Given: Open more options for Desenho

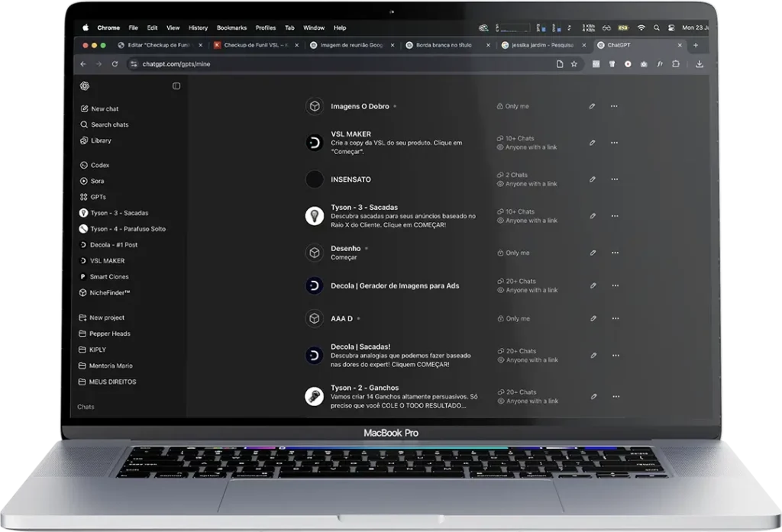Looking at the screenshot, I should click(615, 253).
